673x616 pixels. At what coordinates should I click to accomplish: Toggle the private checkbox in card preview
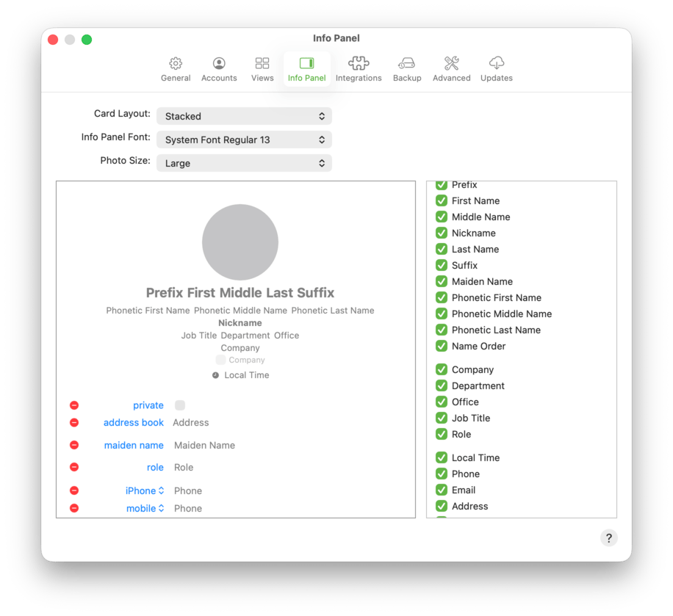point(180,405)
